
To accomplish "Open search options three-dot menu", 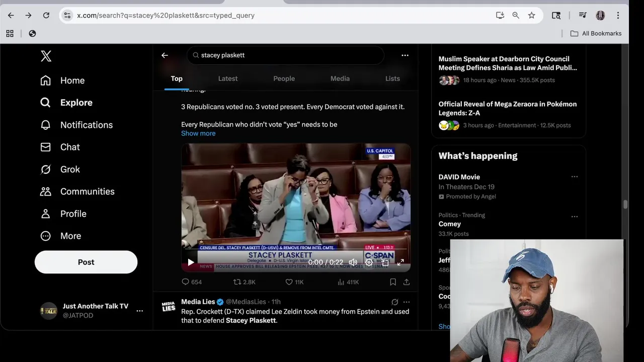I will pos(405,55).
